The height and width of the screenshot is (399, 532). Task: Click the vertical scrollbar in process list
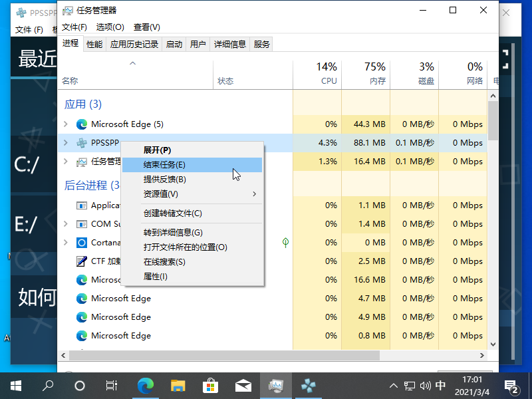coord(493,121)
